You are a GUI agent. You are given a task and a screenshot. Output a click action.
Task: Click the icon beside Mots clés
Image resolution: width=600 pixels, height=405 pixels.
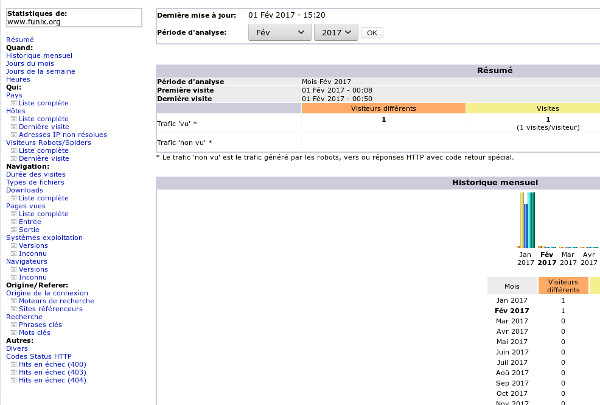pyautogui.click(x=14, y=332)
